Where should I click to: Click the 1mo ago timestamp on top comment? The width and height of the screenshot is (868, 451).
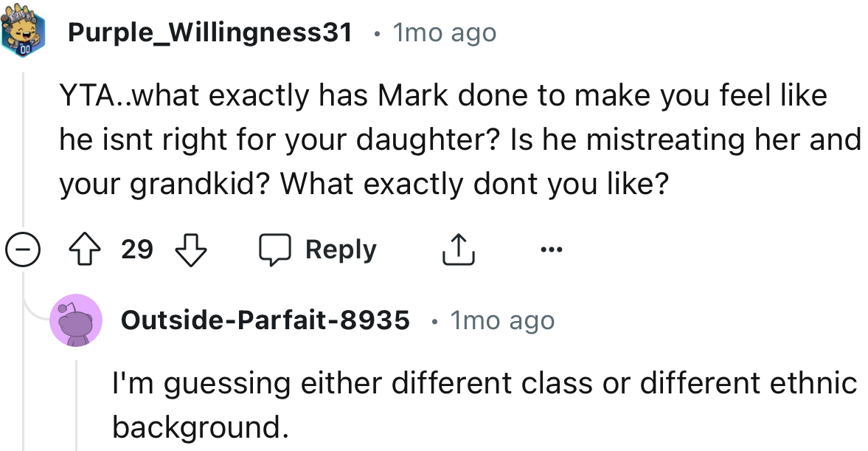[443, 32]
